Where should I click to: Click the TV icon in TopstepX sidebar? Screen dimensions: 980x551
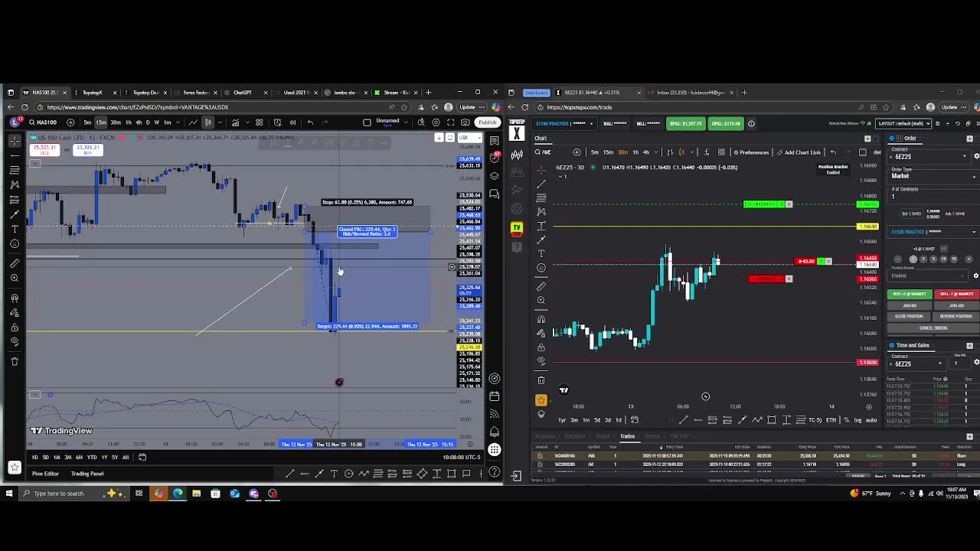[517, 227]
